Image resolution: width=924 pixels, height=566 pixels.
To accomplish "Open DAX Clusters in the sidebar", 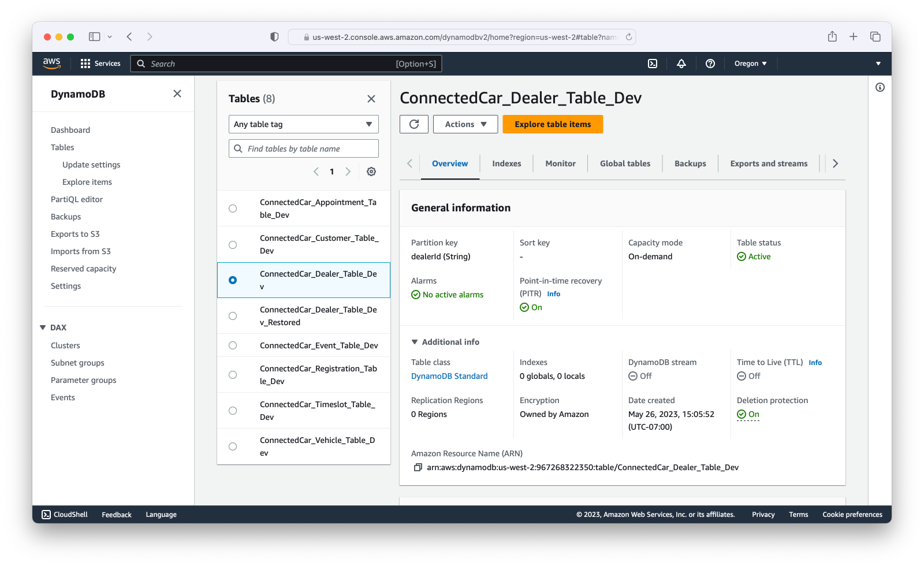I will tap(65, 345).
